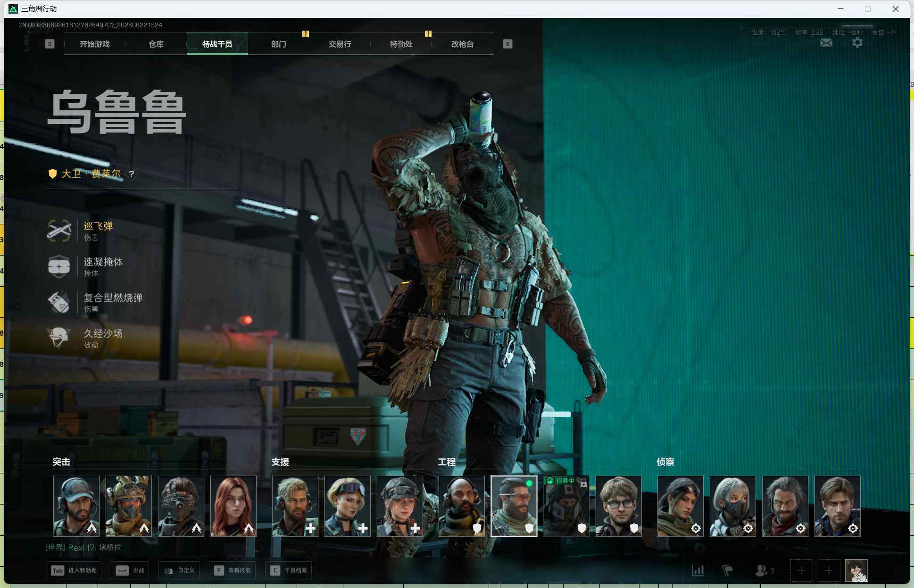Click the F 查看技能 button
The width and height of the screenshot is (914, 588).
click(233, 571)
